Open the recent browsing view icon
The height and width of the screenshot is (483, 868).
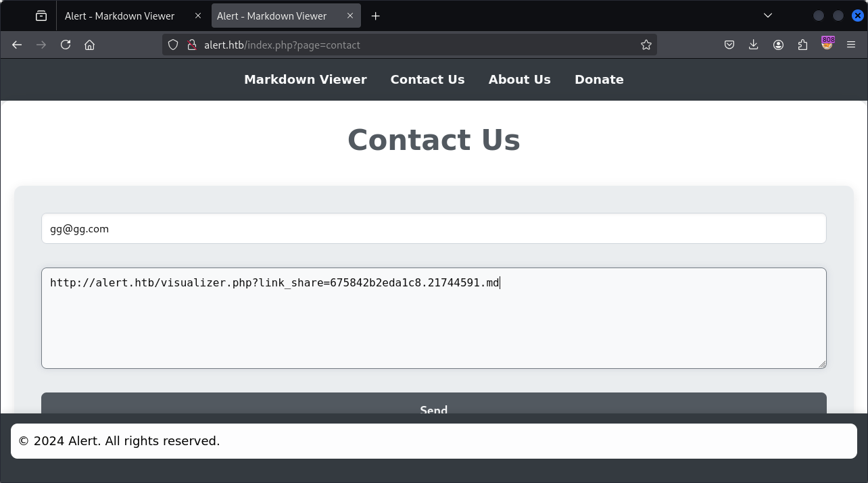(x=41, y=16)
